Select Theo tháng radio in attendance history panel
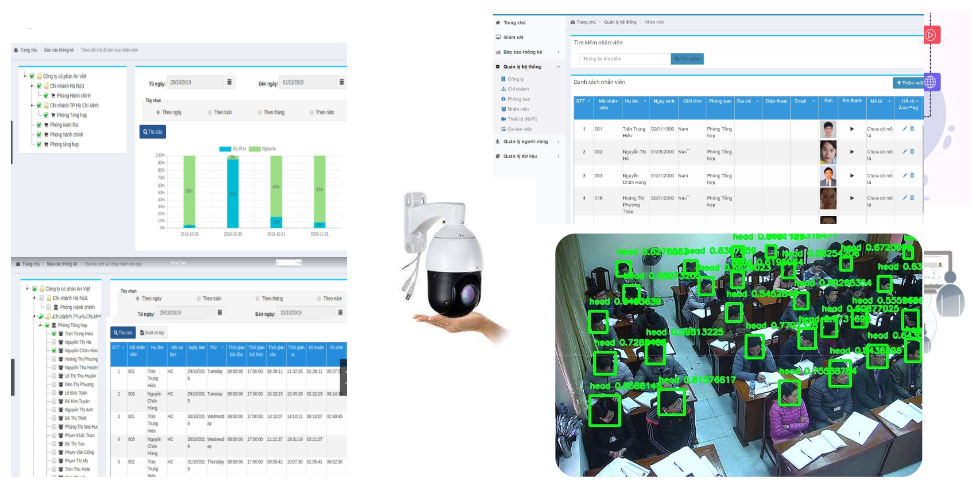The image size is (973, 501). (x=258, y=298)
